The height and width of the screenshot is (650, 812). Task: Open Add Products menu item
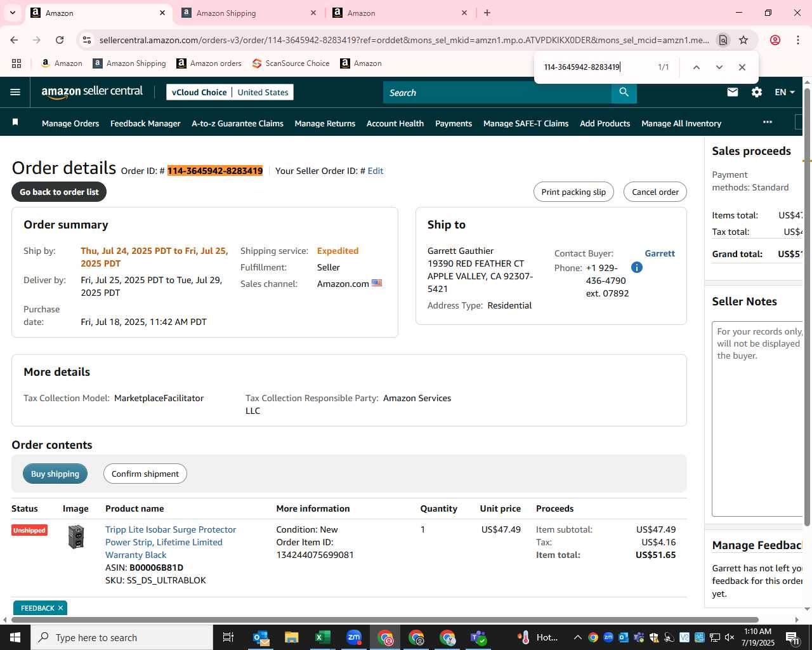605,123
